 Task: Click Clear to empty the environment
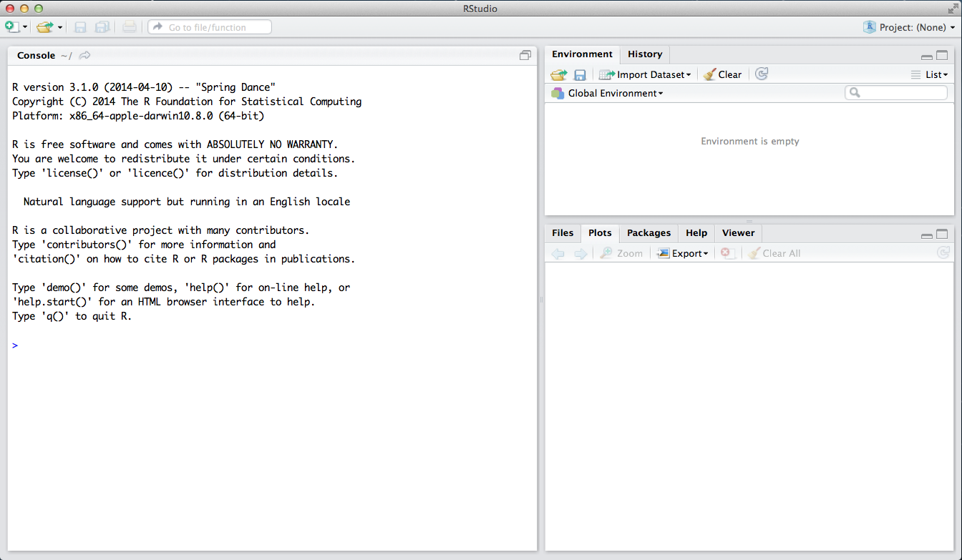pos(722,74)
